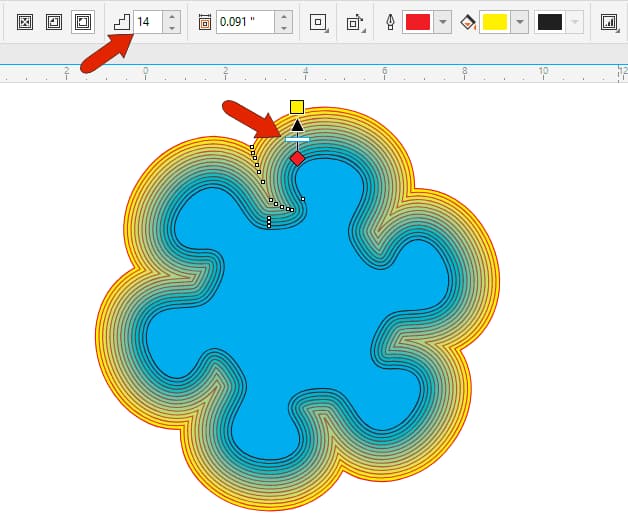Switch to the Outside Contour option
The width and height of the screenshot is (628, 528).
pos(82,21)
